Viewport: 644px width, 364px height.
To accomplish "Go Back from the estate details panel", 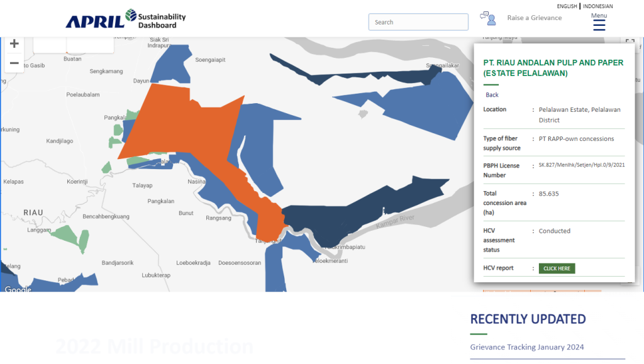I will pos(492,95).
